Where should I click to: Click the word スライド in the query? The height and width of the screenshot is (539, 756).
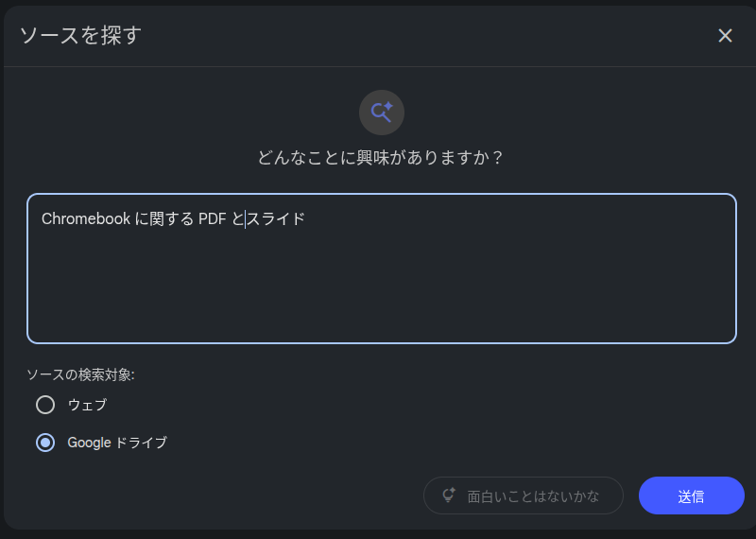[276, 219]
